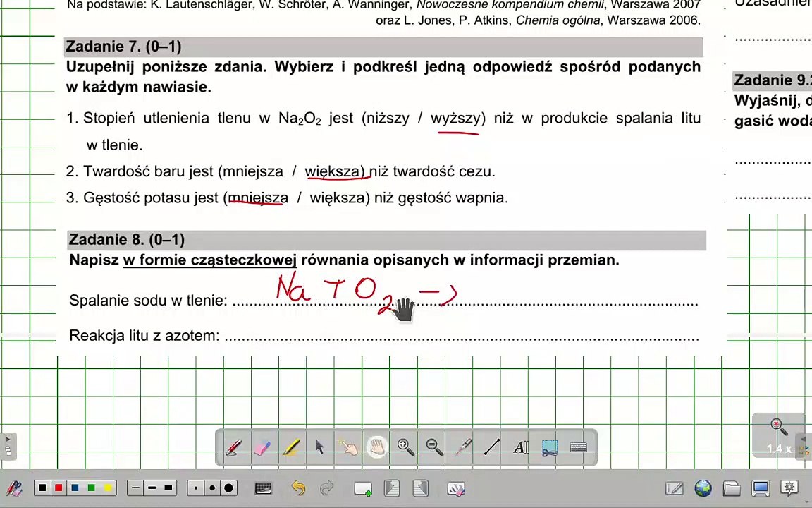Click the underlined word 'wyższy'
The image size is (812, 508).
[x=456, y=119]
